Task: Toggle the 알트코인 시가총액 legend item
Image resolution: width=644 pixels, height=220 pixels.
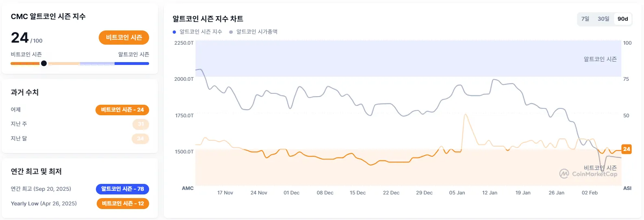Action: (x=257, y=32)
